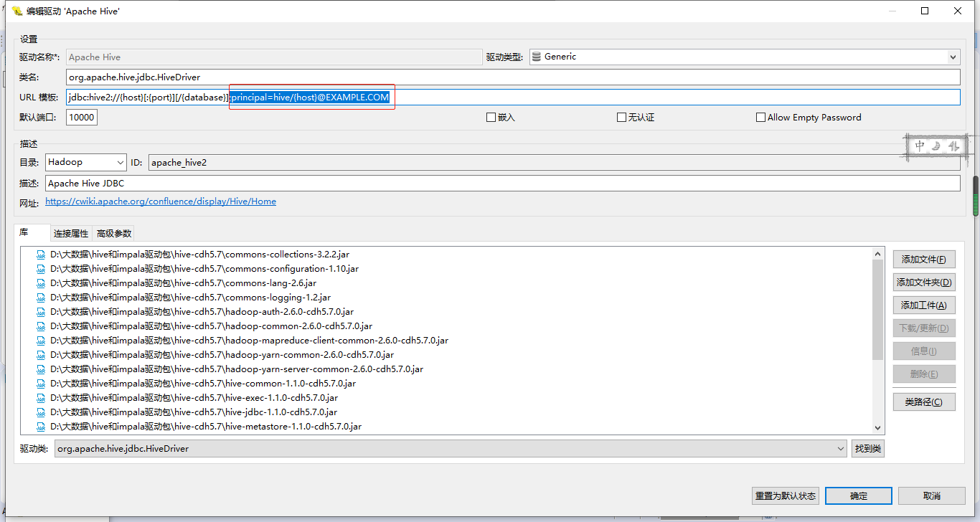Click the Generic driver type database icon
980x522 pixels.
tap(536, 57)
